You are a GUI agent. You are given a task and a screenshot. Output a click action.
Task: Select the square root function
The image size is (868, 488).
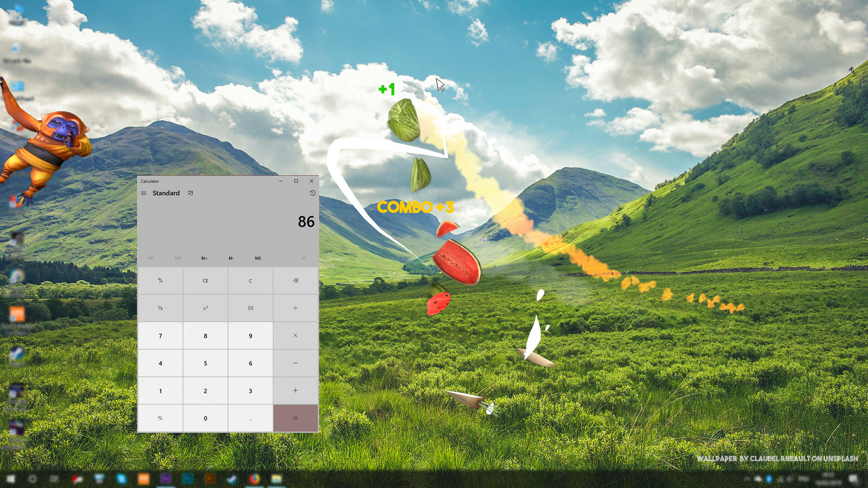click(x=250, y=308)
